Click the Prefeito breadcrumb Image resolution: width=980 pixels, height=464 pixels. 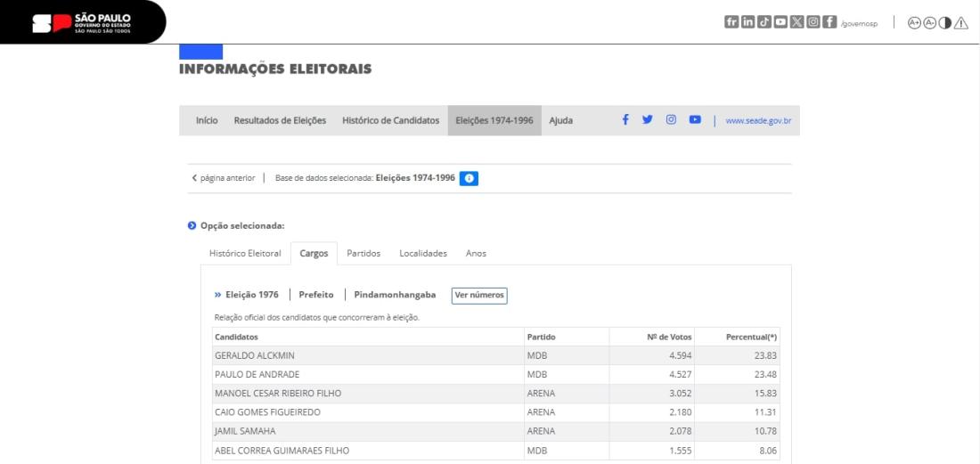[316, 295]
